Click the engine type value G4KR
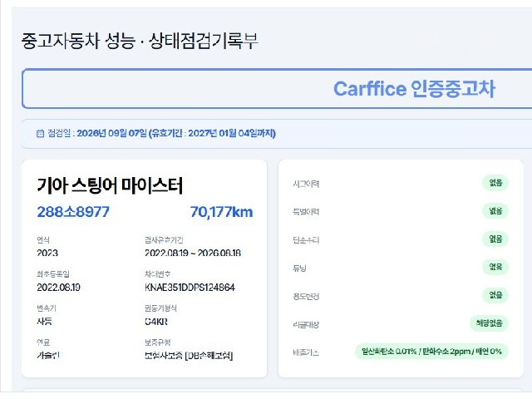The height and width of the screenshot is (399, 532). click(x=156, y=322)
